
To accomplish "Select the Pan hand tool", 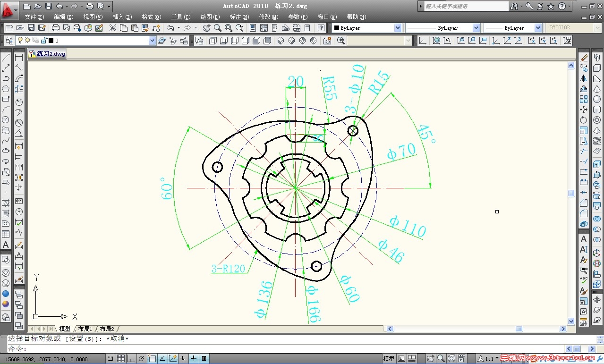I will (x=206, y=28).
